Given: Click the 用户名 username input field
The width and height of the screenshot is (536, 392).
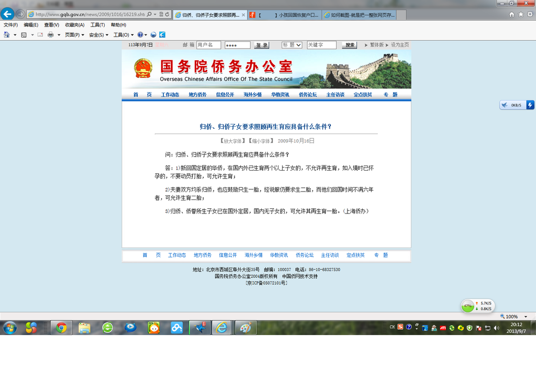Looking at the screenshot, I should pos(208,45).
